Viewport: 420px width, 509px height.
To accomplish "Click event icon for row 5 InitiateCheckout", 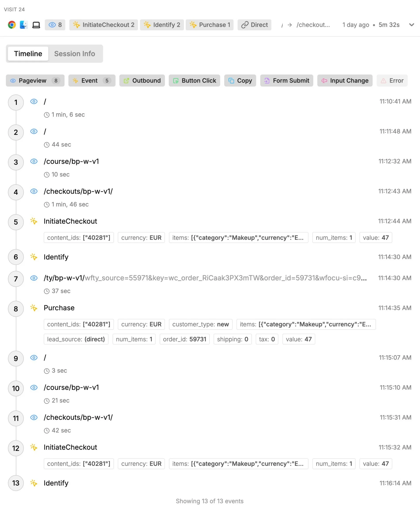I will (x=34, y=221).
